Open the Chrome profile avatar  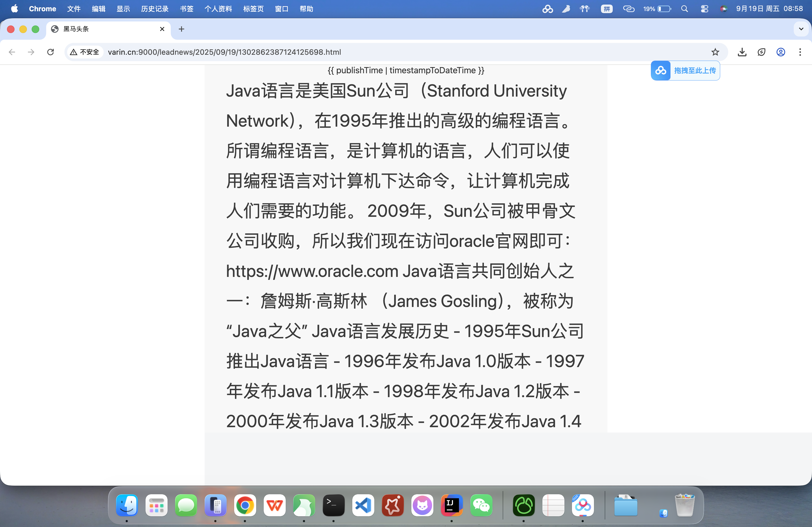coord(781,52)
